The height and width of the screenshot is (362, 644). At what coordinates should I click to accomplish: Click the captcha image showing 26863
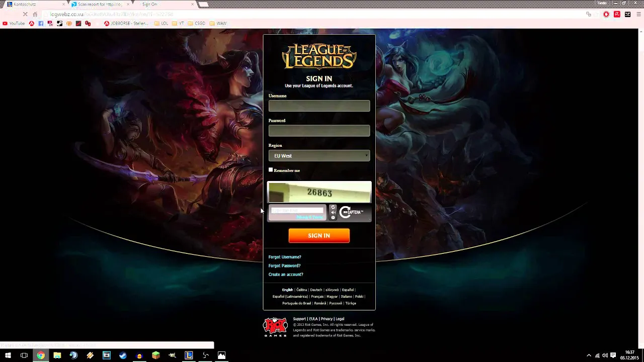319,193
